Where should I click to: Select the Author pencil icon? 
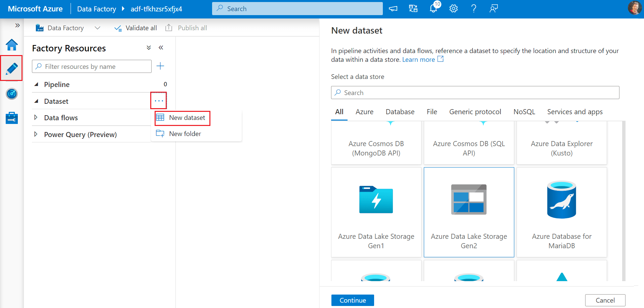(x=11, y=68)
